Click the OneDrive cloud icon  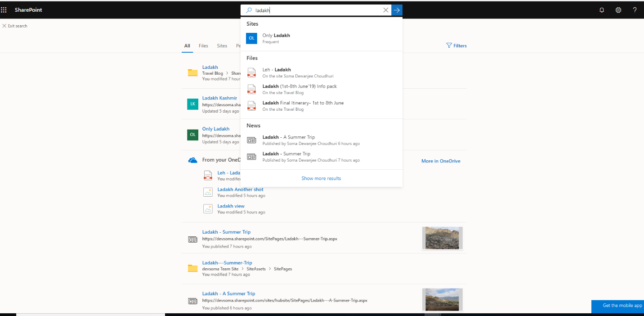pyautogui.click(x=192, y=160)
